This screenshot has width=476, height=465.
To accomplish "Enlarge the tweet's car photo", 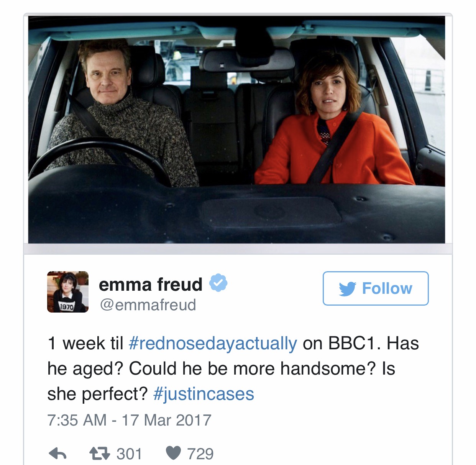I will 237,130.
